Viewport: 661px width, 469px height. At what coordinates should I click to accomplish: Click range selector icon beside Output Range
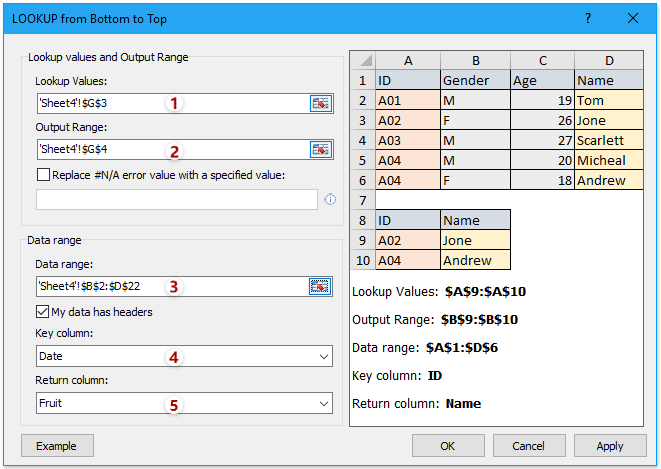click(x=320, y=150)
